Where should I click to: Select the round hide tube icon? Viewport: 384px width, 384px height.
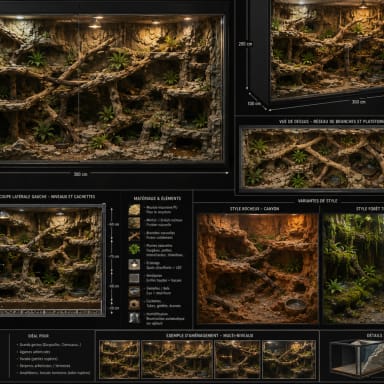[x=134, y=304]
